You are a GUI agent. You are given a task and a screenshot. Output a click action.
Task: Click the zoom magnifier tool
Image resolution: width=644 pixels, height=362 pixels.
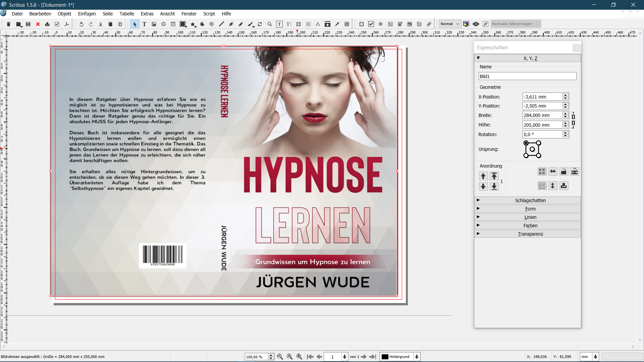tap(270, 24)
